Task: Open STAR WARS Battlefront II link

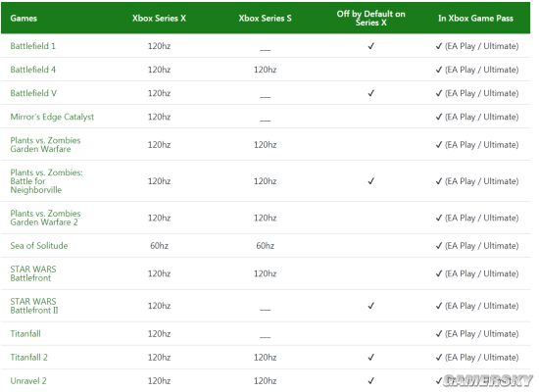Action: tap(34, 306)
